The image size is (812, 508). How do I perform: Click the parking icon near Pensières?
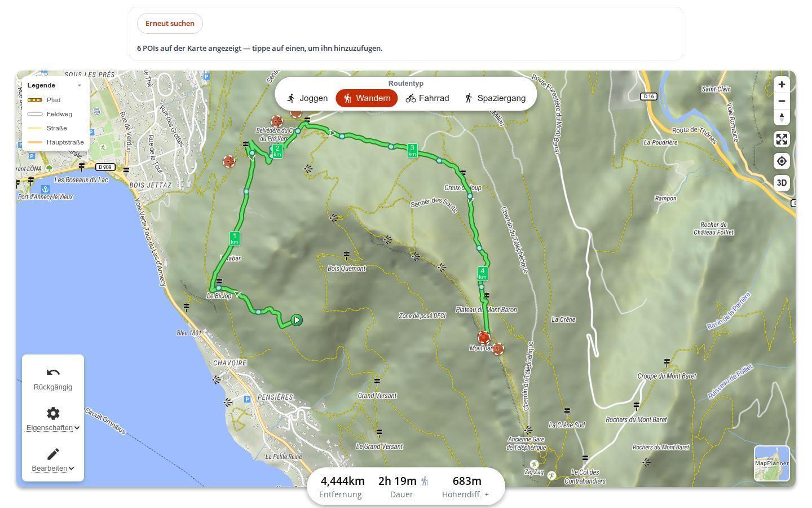point(248,400)
